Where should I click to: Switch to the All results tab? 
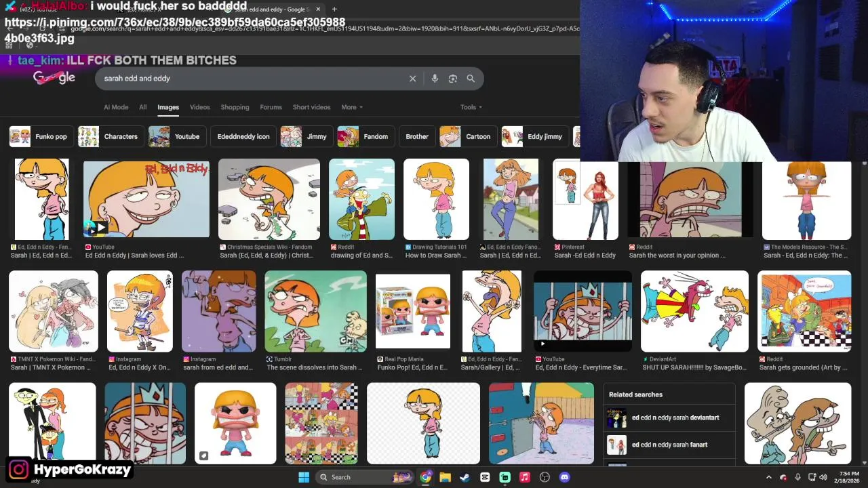coord(142,107)
